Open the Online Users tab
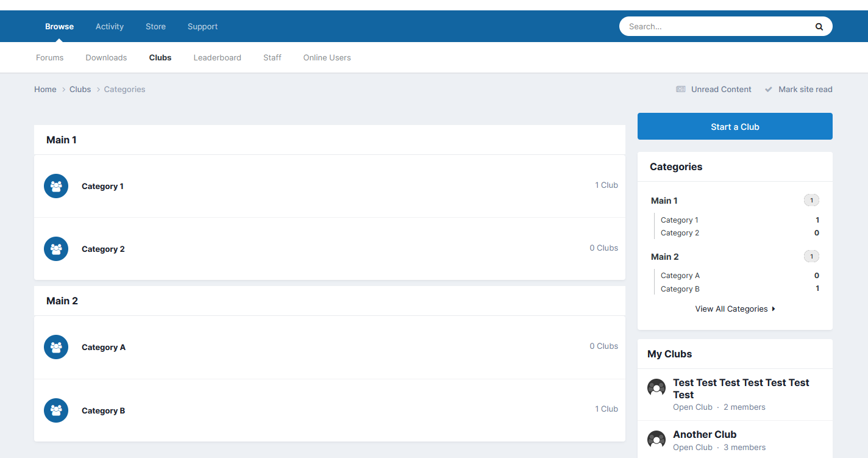868x458 pixels. point(327,58)
